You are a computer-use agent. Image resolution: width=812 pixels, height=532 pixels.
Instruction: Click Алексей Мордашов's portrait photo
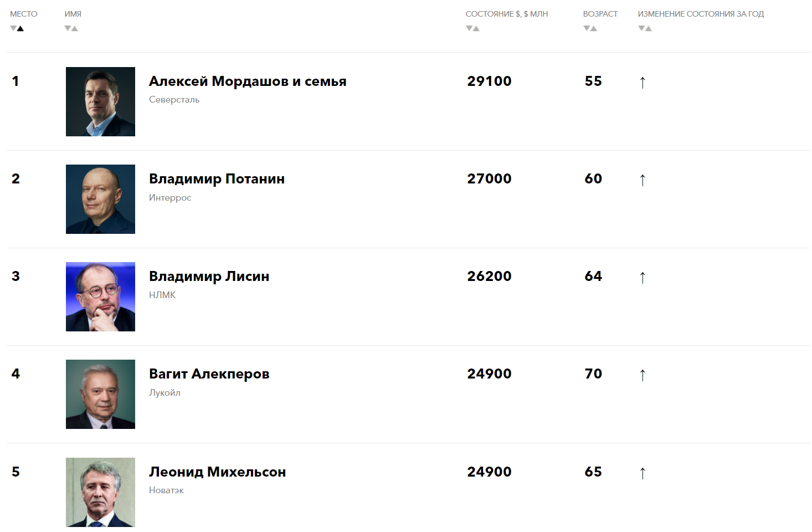[x=100, y=101]
